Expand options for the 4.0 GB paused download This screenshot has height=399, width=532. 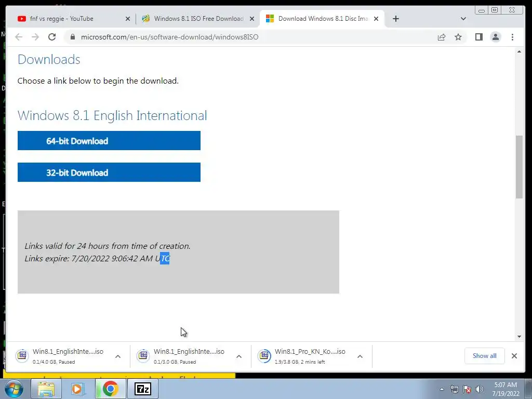pos(118,356)
